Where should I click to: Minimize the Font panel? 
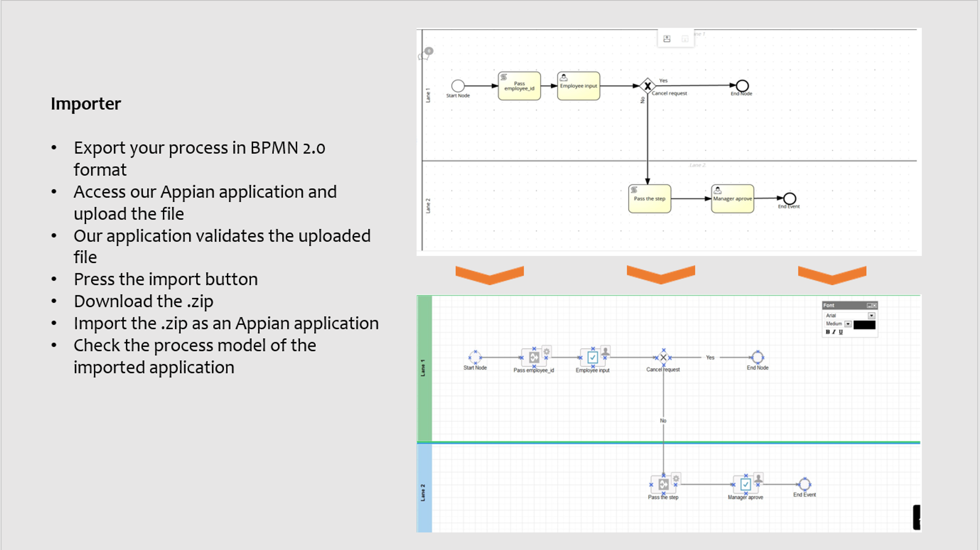pos(869,305)
